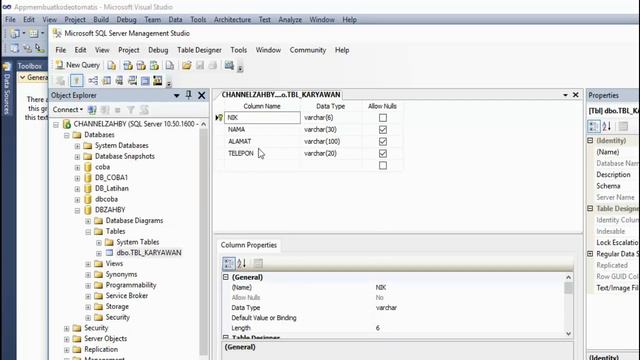Close the TBL_KARYAWAN designer tab
This screenshot has height=360, width=640.
pyautogui.click(x=576, y=95)
